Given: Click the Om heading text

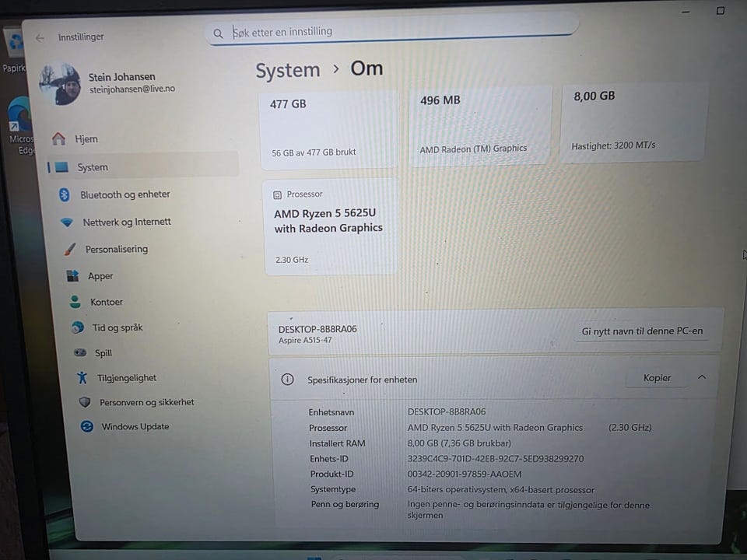Looking at the screenshot, I should tap(366, 68).
